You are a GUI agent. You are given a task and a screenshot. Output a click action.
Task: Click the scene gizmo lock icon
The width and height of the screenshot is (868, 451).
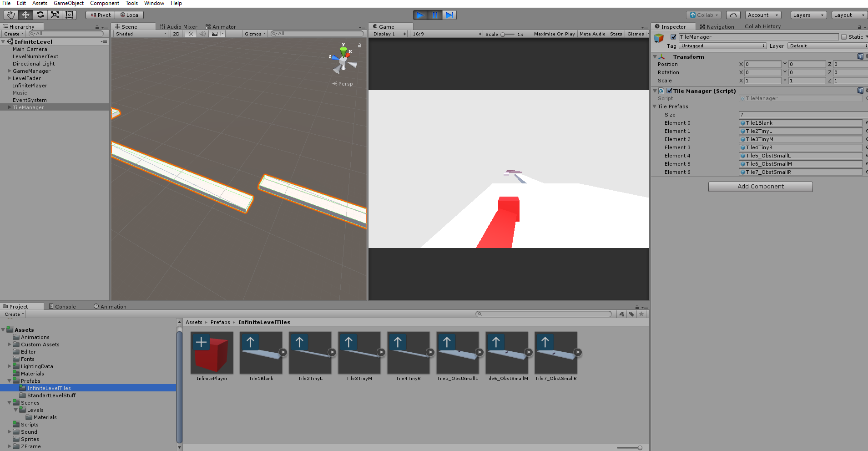click(359, 46)
